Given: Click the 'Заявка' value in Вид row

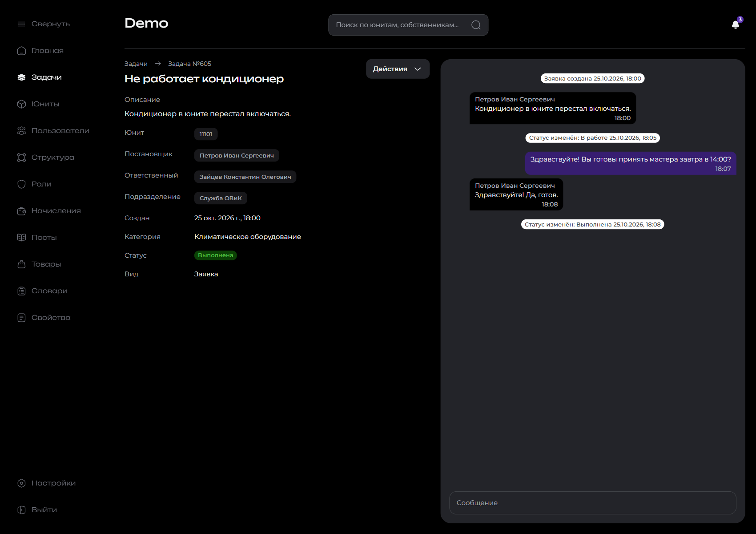Looking at the screenshot, I should (x=206, y=274).
